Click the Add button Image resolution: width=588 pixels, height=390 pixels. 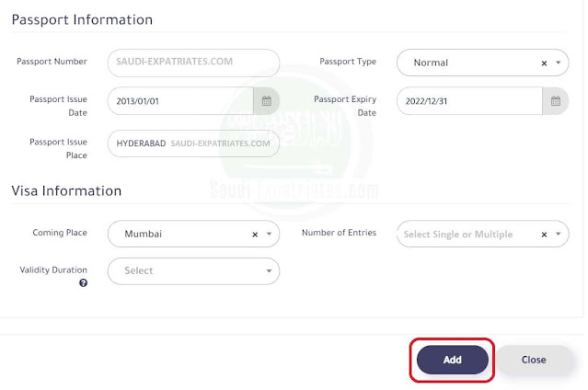452,360
